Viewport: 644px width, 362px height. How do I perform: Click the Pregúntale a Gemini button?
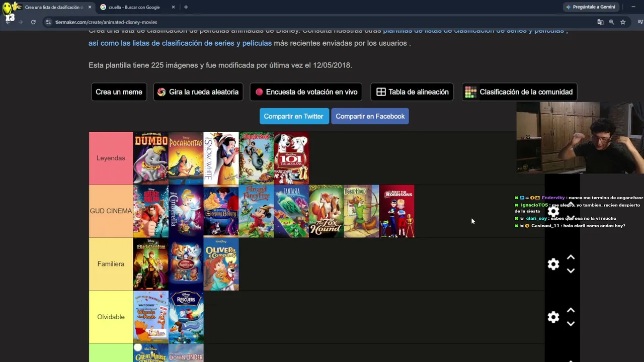[591, 7]
